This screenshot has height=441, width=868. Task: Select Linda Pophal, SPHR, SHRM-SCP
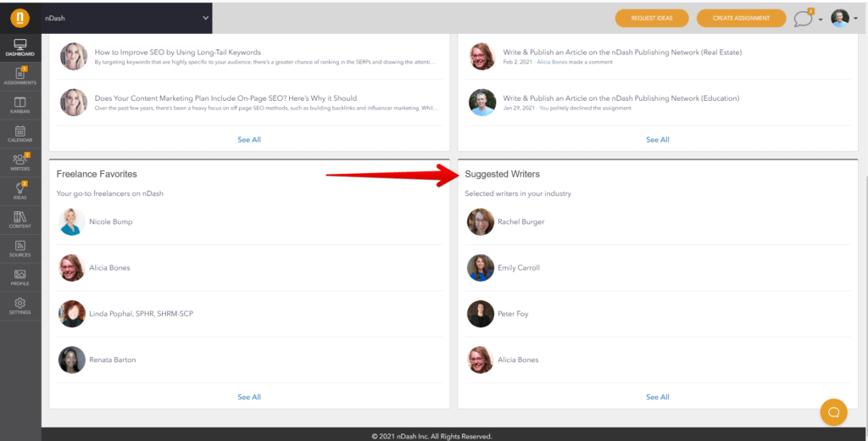[x=142, y=314]
